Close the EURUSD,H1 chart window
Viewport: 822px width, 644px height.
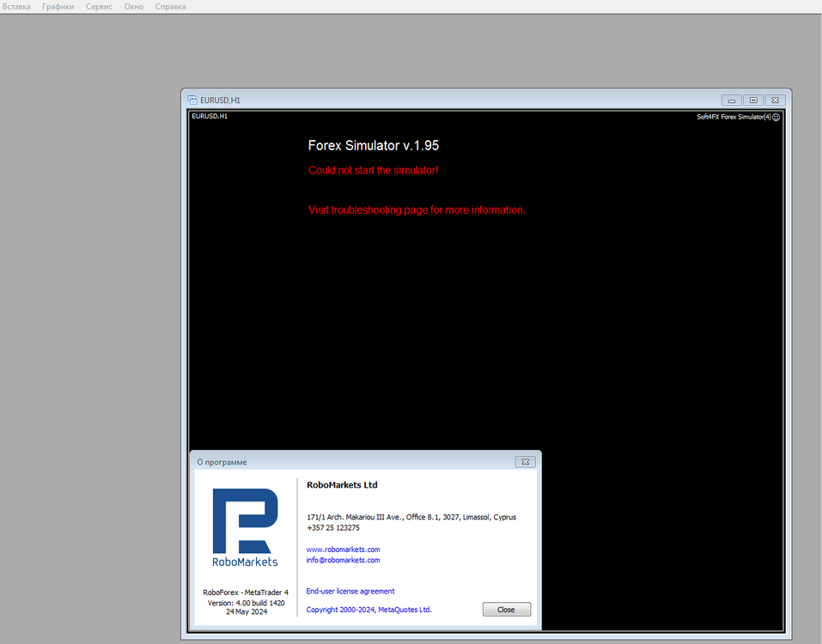[776, 100]
